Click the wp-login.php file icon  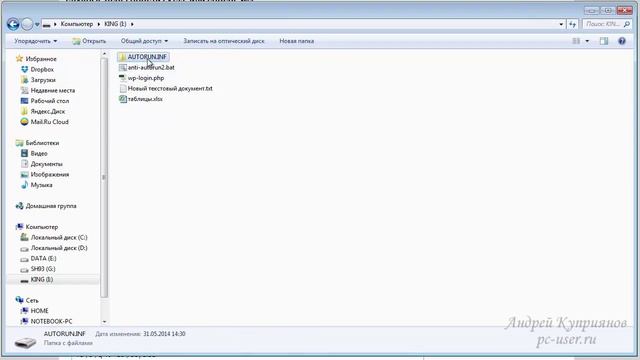pyautogui.click(x=122, y=78)
